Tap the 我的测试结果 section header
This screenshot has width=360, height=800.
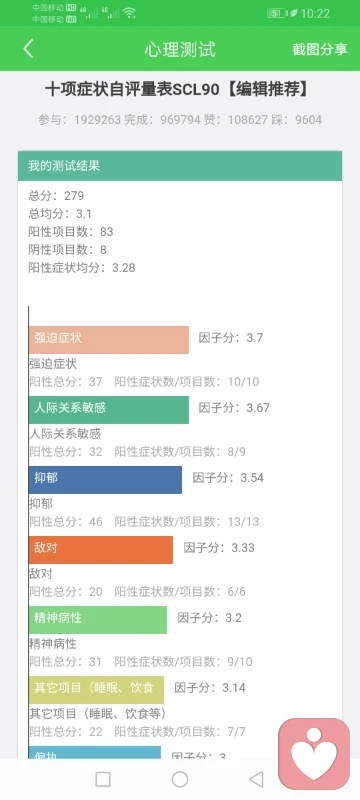(x=180, y=166)
